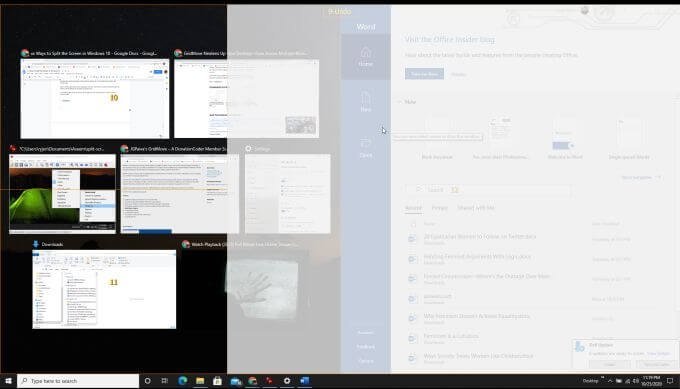Select the GridMove Chrome window thumbnail

[x=246, y=98]
